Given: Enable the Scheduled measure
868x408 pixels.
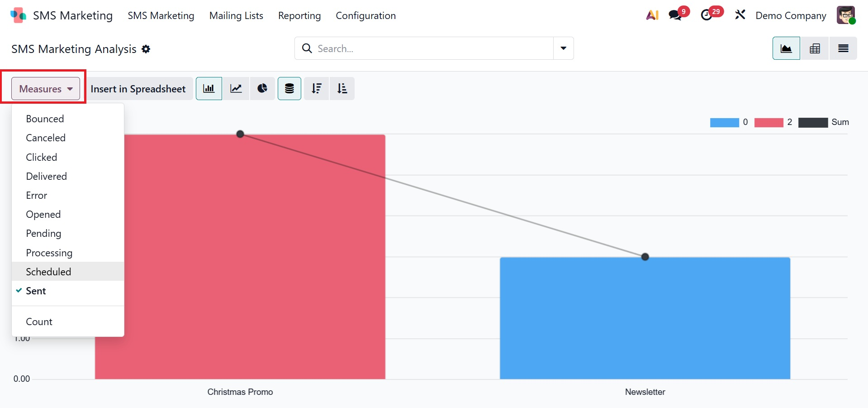Looking at the screenshot, I should click(48, 272).
